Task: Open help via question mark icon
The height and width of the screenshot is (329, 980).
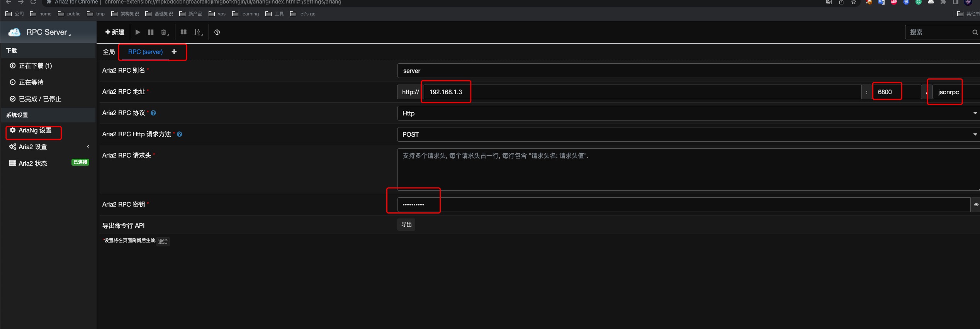Action: (217, 32)
